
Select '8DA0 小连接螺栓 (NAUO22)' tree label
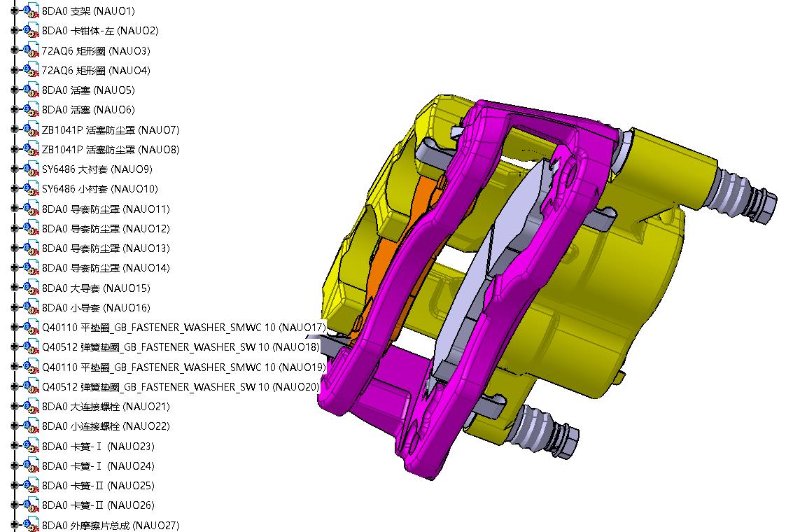tap(106, 426)
